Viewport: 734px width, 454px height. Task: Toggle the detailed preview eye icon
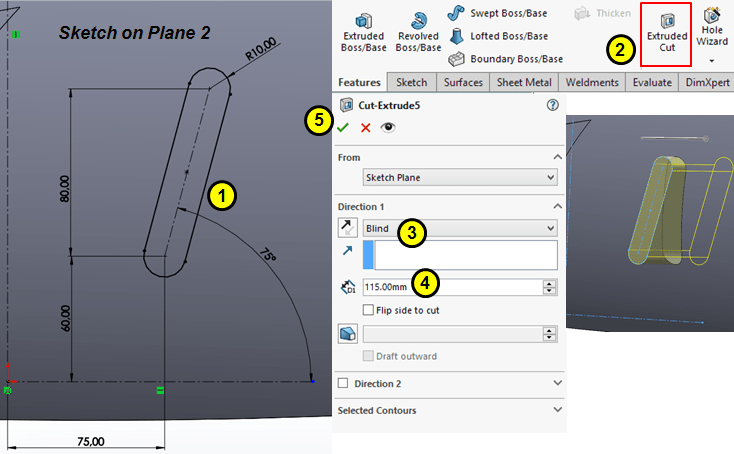pyautogui.click(x=387, y=127)
